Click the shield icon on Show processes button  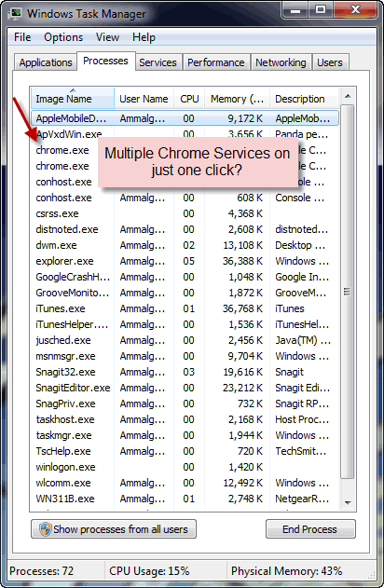(46, 528)
